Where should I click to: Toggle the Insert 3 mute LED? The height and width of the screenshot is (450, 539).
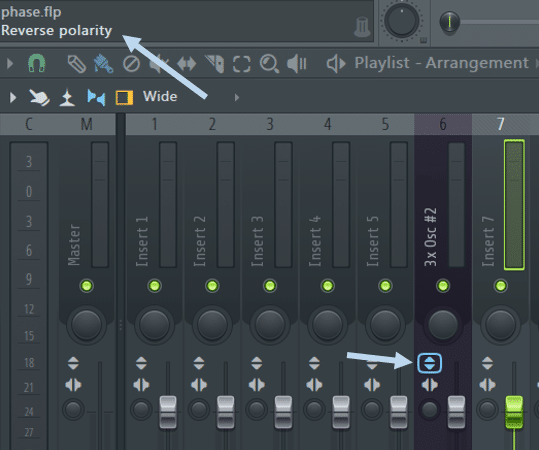(270, 286)
